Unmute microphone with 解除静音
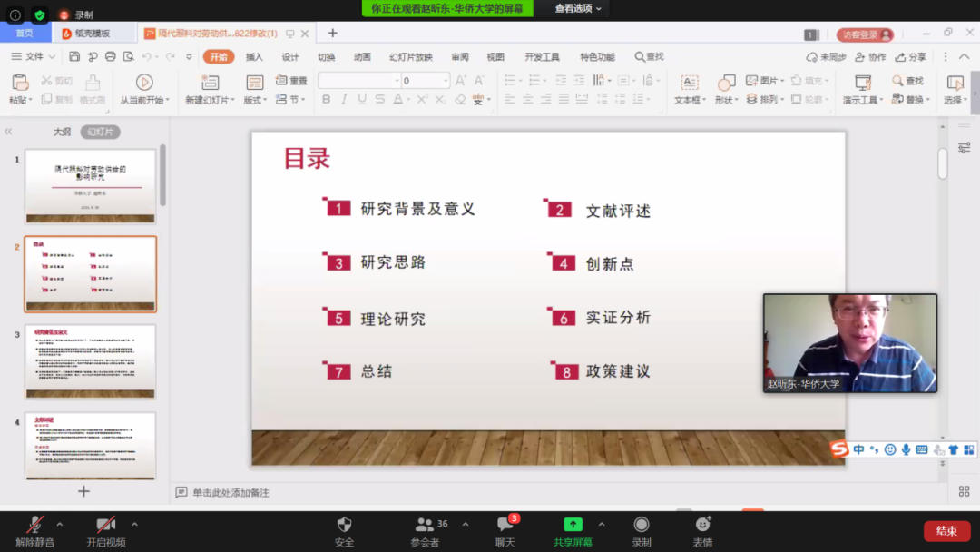The width and height of the screenshot is (980, 552). click(x=34, y=525)
